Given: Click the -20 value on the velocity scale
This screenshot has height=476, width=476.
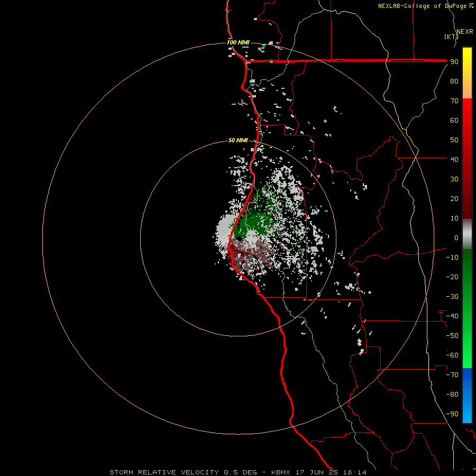Looking at the screenshot, I should click(452, 277).
